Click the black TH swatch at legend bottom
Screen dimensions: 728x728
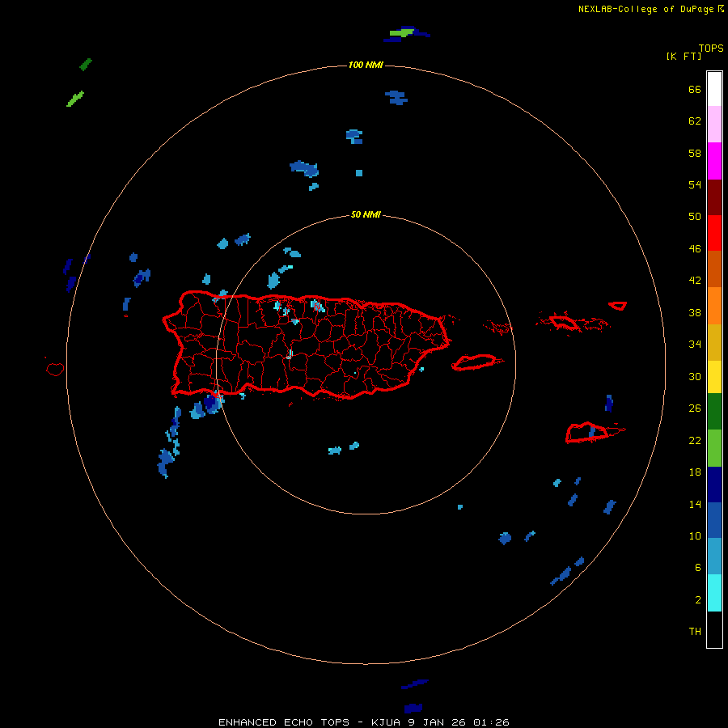[x=714, y=629]
